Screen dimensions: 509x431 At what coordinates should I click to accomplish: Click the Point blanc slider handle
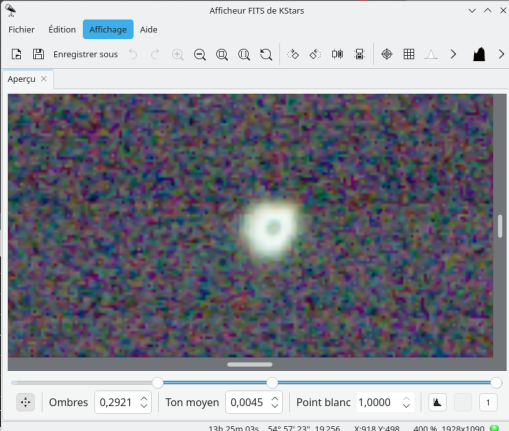[x=496, y=382]
